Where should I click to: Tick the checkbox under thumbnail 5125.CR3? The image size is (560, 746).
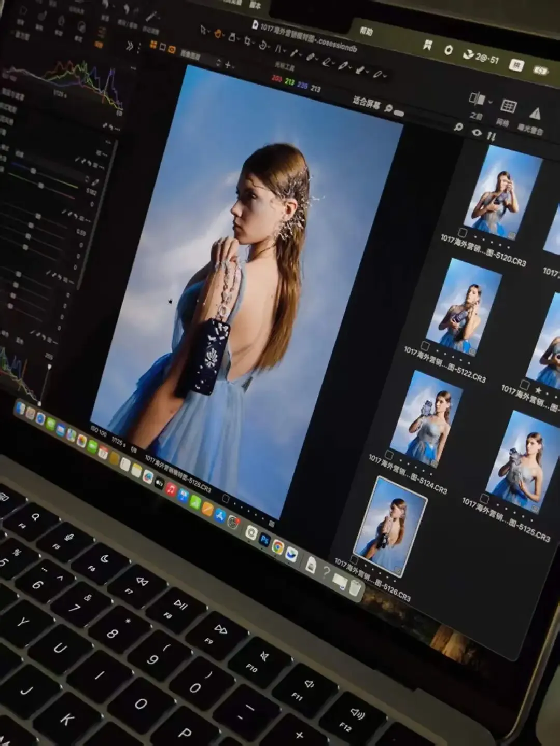tap(484, 499)
